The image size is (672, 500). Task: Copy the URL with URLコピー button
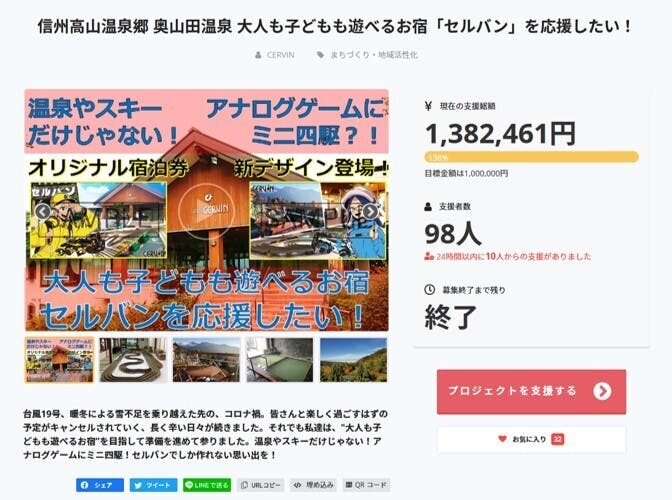pos(261,485)
